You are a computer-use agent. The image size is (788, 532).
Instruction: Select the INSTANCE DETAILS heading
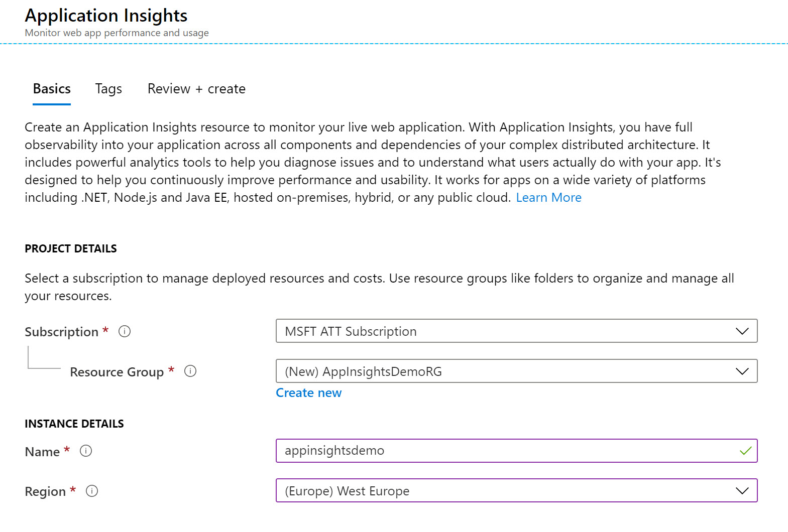pos(74,424)
